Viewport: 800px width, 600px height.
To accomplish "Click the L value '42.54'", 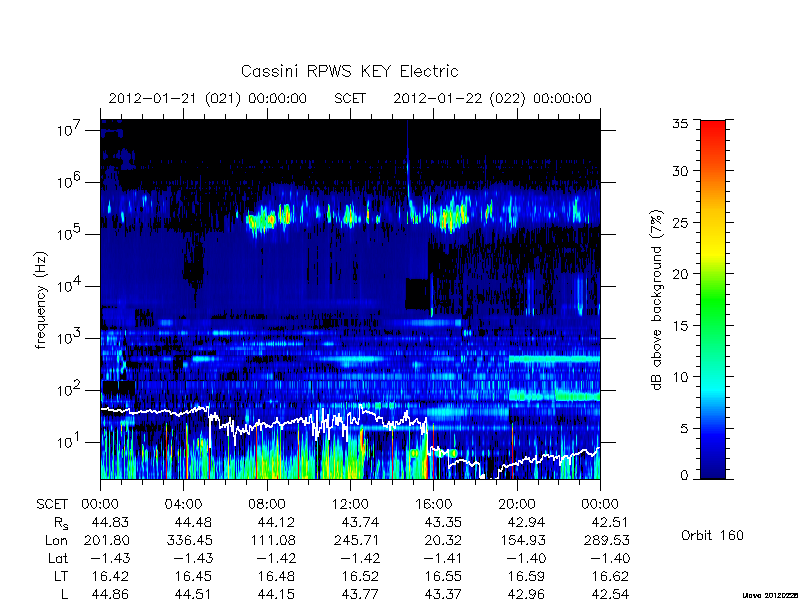I will 610,594.
